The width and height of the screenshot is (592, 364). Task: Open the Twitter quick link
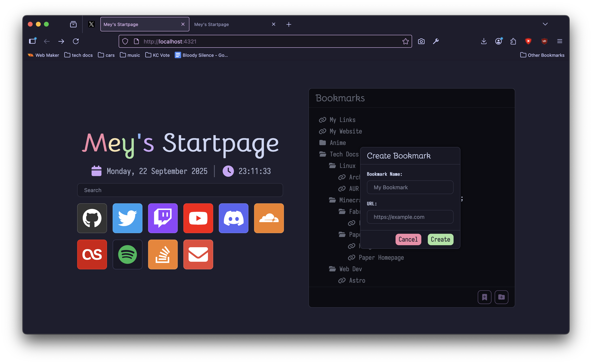(127, 218)
